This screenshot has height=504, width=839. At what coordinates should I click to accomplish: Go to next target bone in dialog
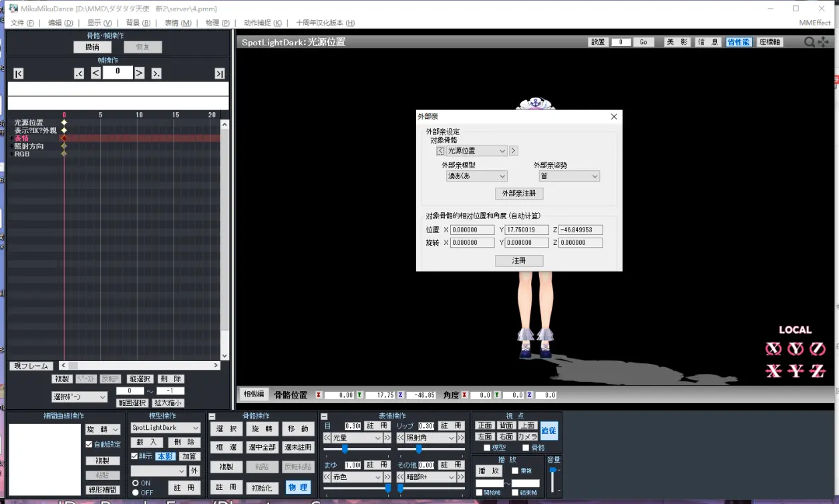[514, 151]
